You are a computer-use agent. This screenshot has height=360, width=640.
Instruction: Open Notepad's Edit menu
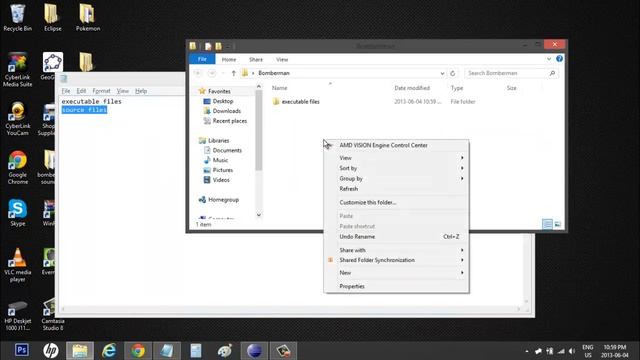pos(81,91)
